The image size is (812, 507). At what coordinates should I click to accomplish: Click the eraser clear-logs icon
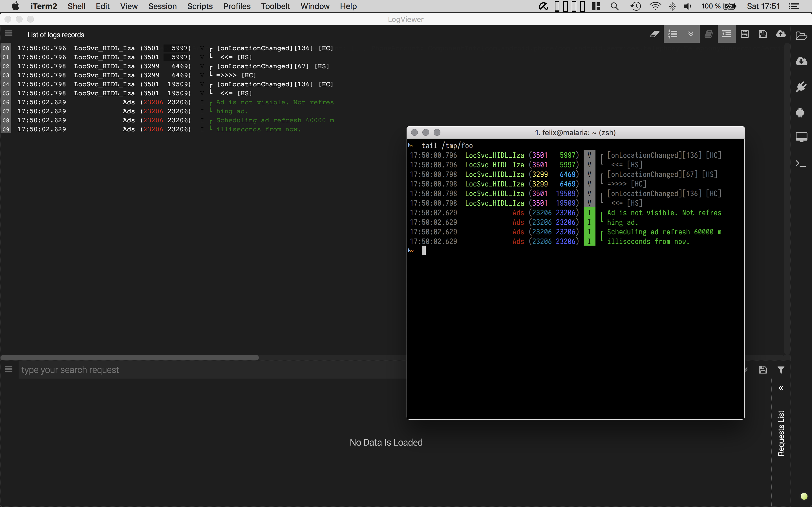click(654, 34)
